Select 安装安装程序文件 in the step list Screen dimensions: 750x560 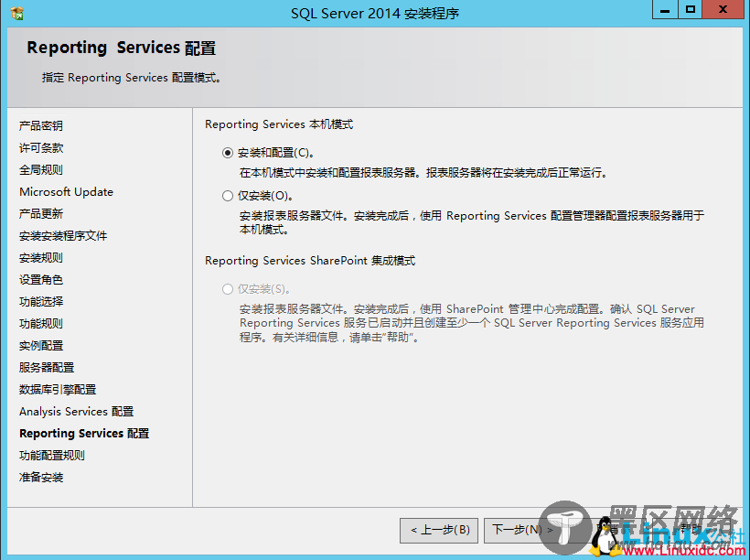(x=63, y=236)
